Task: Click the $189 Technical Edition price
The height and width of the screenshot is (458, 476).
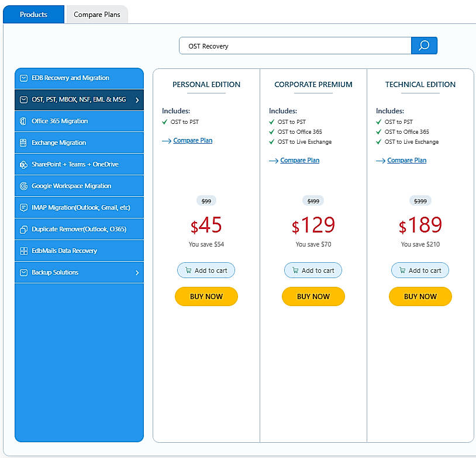Action: pos(420,225)
